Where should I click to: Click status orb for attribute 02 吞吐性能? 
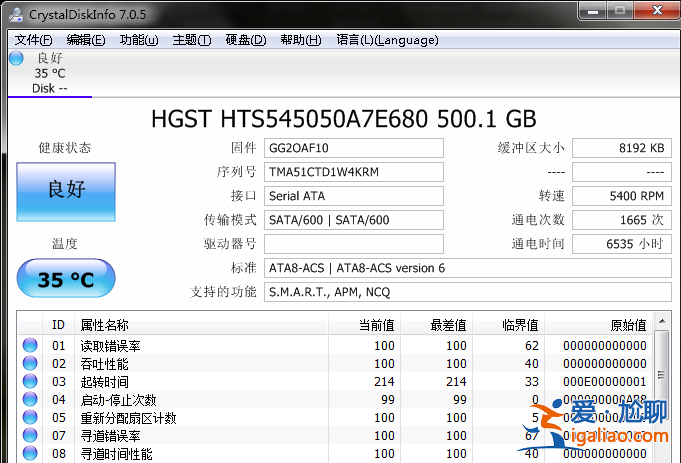tap(30, 363)
